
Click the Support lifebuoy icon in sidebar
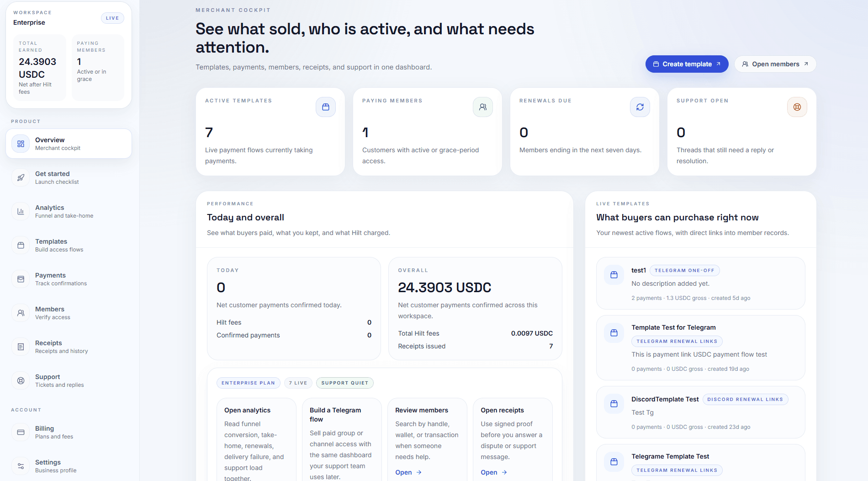(21, 380)
